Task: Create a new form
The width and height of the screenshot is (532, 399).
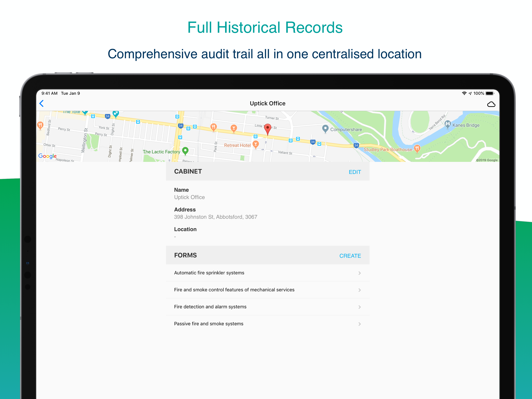Action: pos(350,256)
